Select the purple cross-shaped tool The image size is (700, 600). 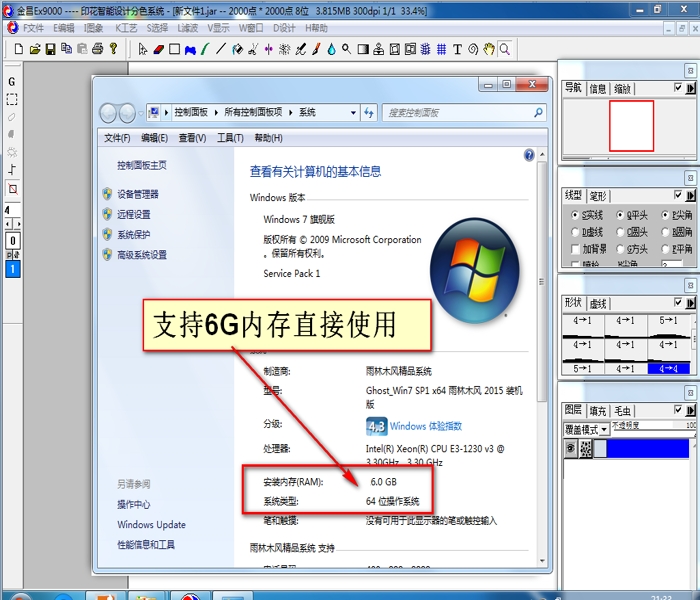coord(268,49)
